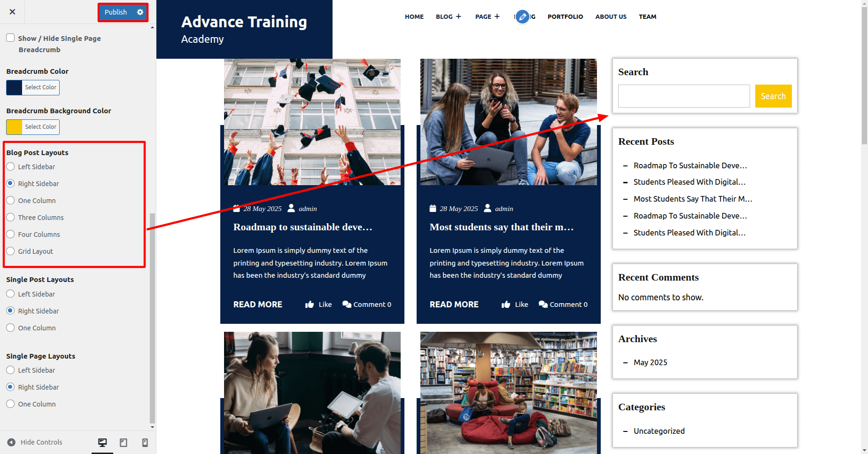The width and height of the screenshot is (868, 454).
Task: Click the Publish button
Action: click(x=116, y=12)
